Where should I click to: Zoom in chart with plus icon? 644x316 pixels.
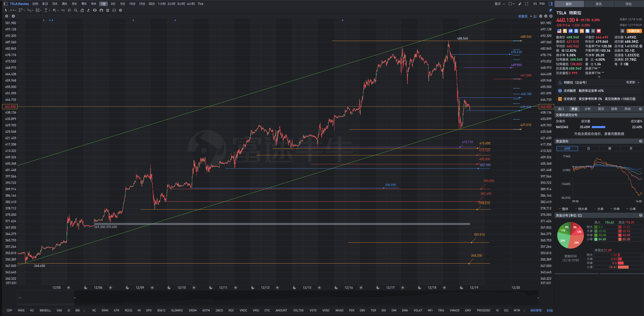click(551, 16)
